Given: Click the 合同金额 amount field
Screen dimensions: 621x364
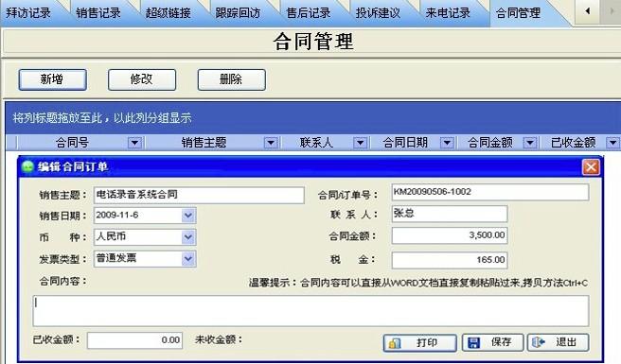Looking at the screenshot, I should 450,235.
